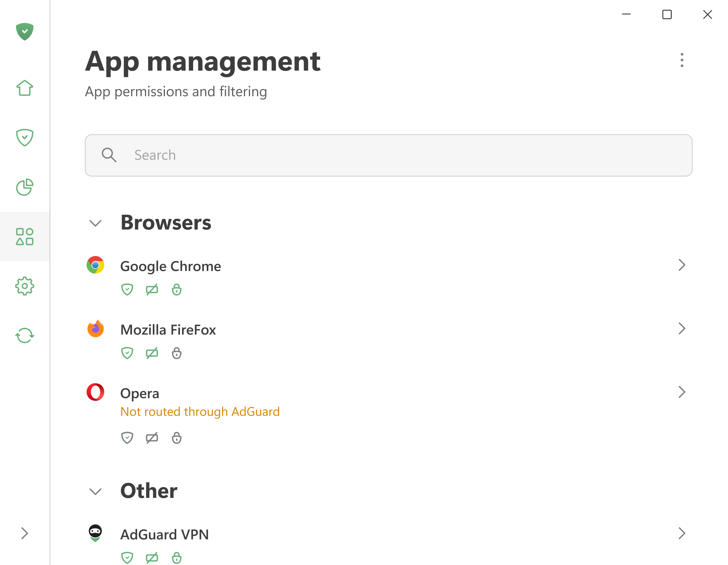Open Mozilla FireFox details chevron
The height and width of the screenshot is (565, 728).
point(682,329)
